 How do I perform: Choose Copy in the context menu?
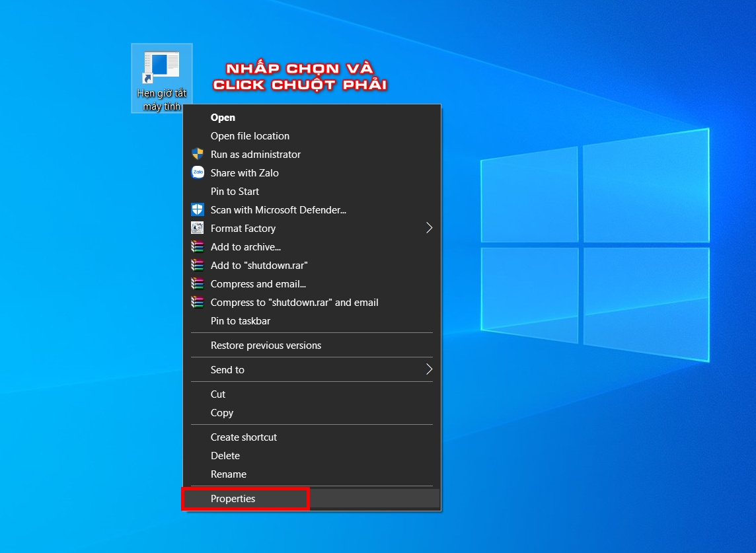[312, 413]
